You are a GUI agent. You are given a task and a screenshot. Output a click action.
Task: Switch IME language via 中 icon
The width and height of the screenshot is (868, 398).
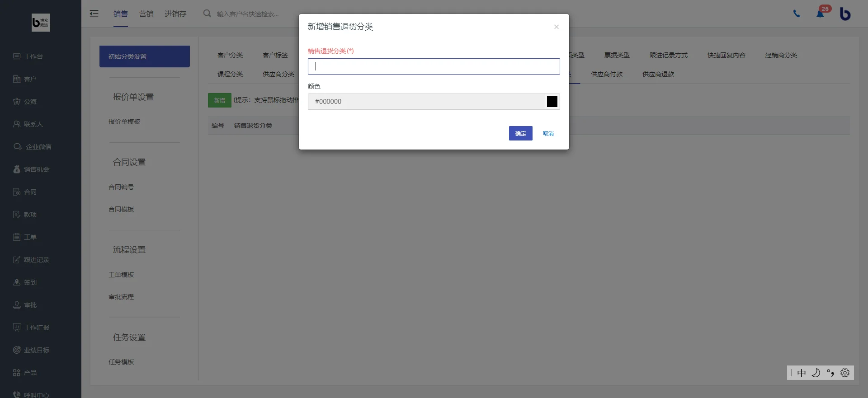802,373
